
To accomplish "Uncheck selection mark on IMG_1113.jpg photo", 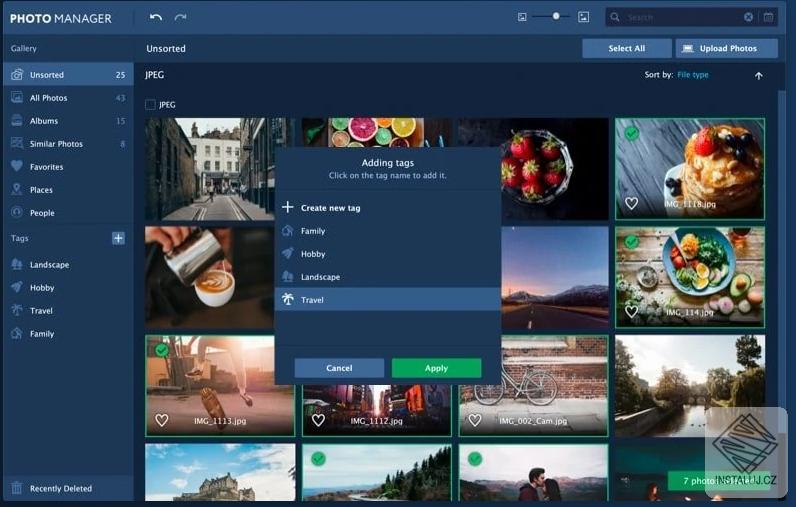I will tap(162, 350).
